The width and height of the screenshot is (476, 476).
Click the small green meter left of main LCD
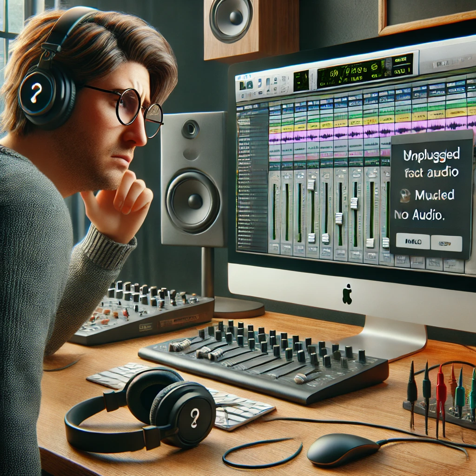pos(301,80)
